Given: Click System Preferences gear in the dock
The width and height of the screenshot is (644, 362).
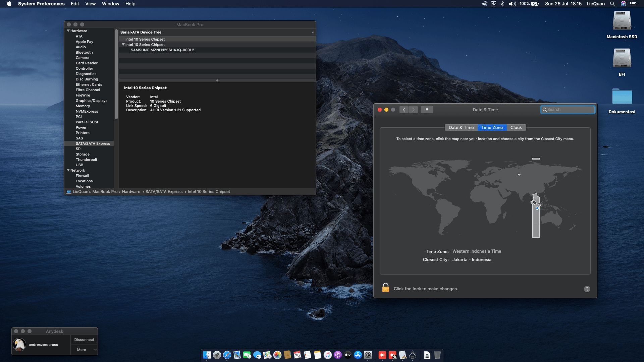Looking at the screenshot, I should point(368,355).
